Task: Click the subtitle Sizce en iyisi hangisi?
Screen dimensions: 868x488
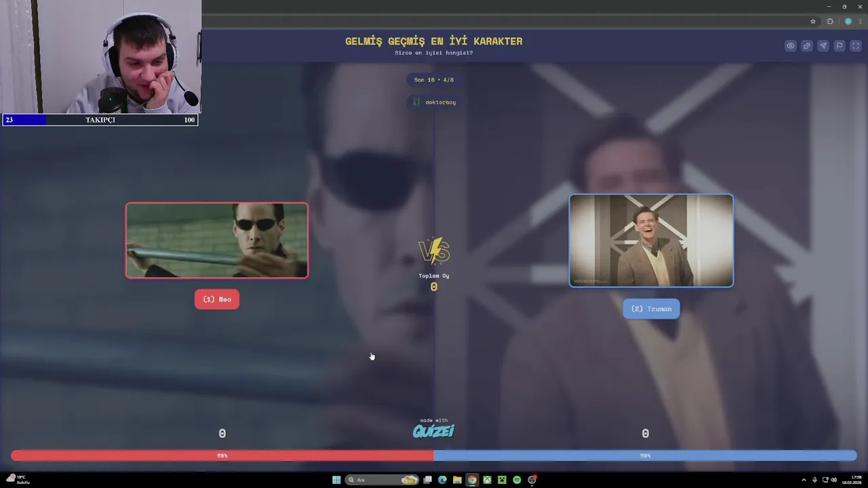Action: [434, 53]
